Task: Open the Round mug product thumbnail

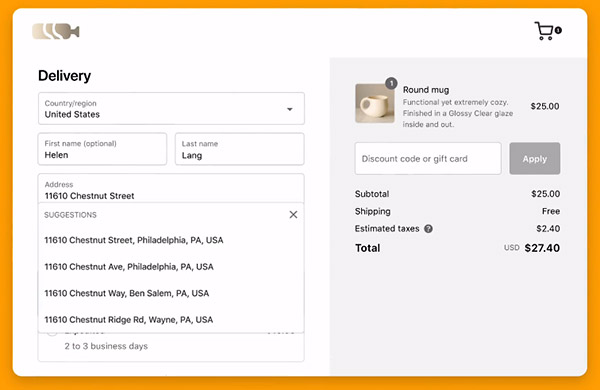Action: pyautogui.click(x=375, y=103)
